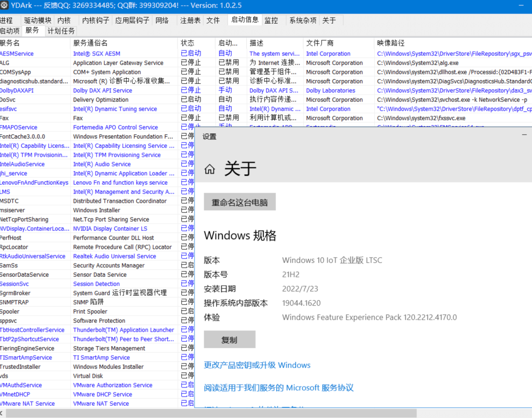Select the PerfHost service row
532x418 pixels.
(97, 238)
